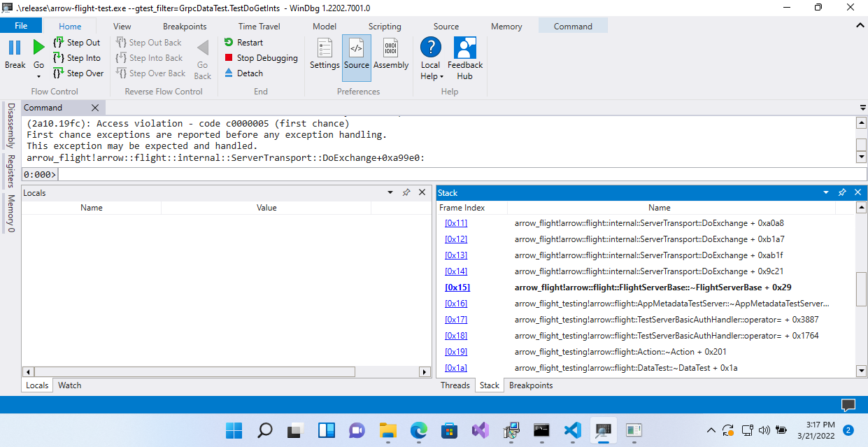The image size is (868, 447).
Task: Open VS Code from taskbar
Action: tap(572, 430)
